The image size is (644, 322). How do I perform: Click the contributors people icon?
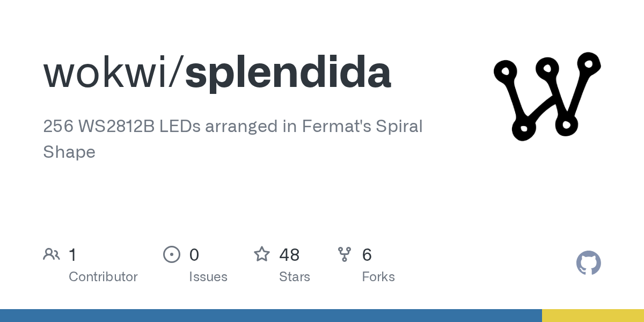(x=52, y=254)
